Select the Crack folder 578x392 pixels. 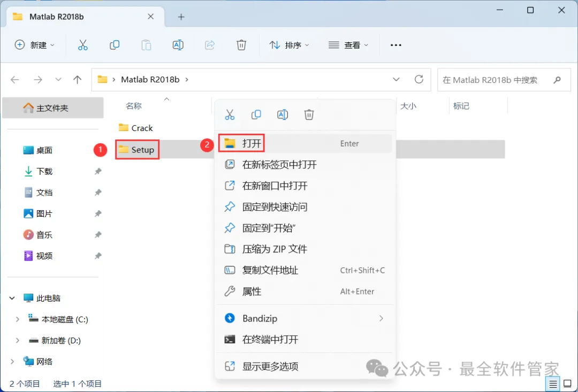point(135,128)
